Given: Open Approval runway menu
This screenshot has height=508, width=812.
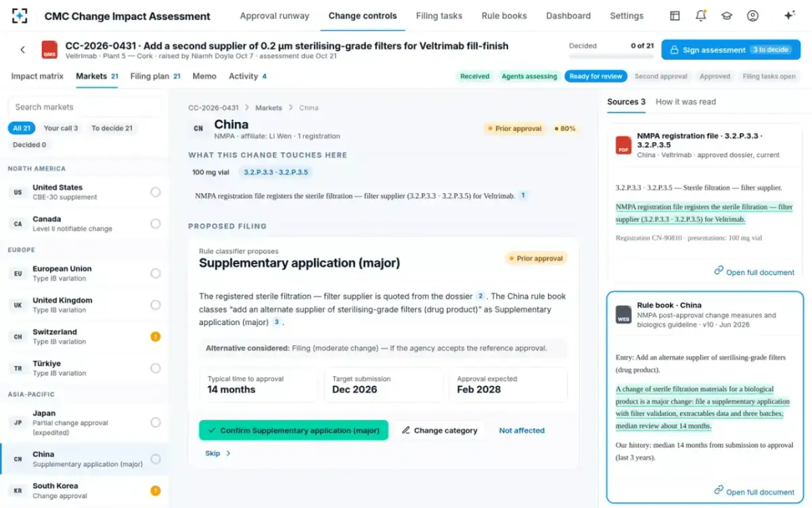Looking at the screenshot, I should (x=275, y=16).
